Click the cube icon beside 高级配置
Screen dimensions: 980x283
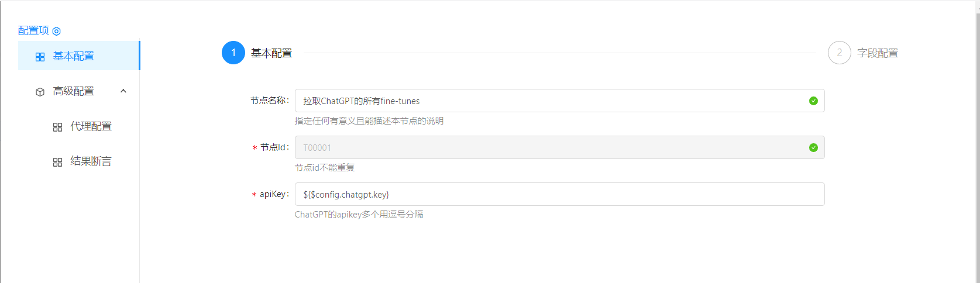(x=40, y=92)
